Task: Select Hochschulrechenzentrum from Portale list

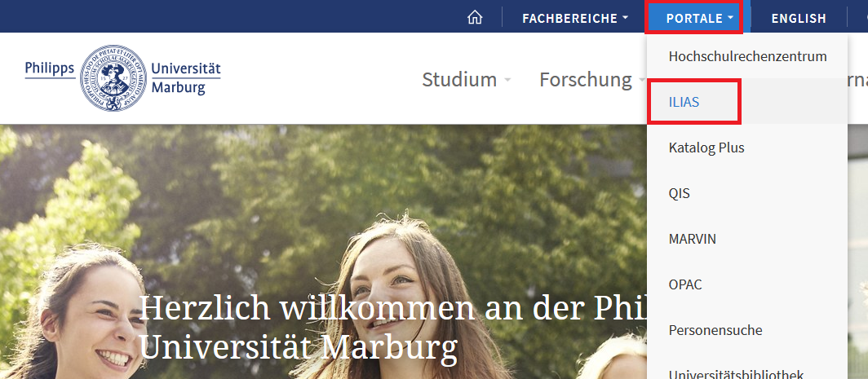Action: tap(746, 56)
